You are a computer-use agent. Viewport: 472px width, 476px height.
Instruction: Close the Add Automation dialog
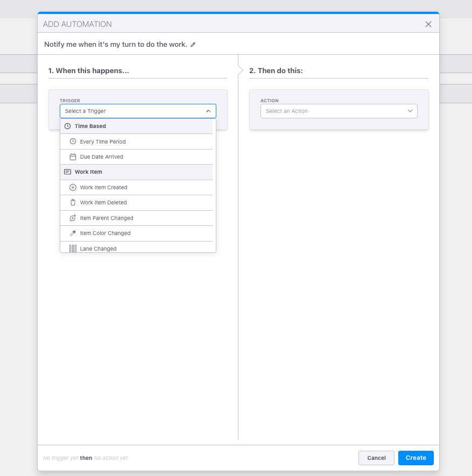[x=428, y=24]
